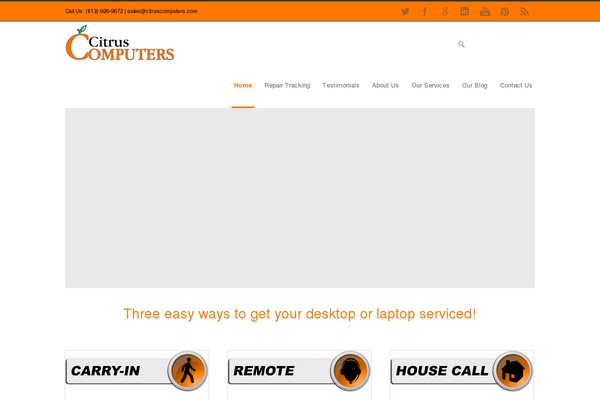
Task: Click the Citrus Computers logo
Action: click(x=120, y=43)
